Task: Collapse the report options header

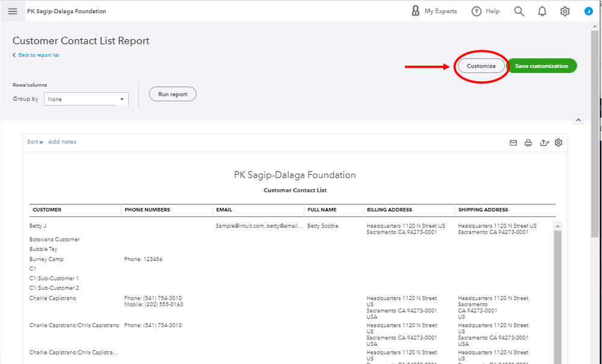Action: coord(578,120)
